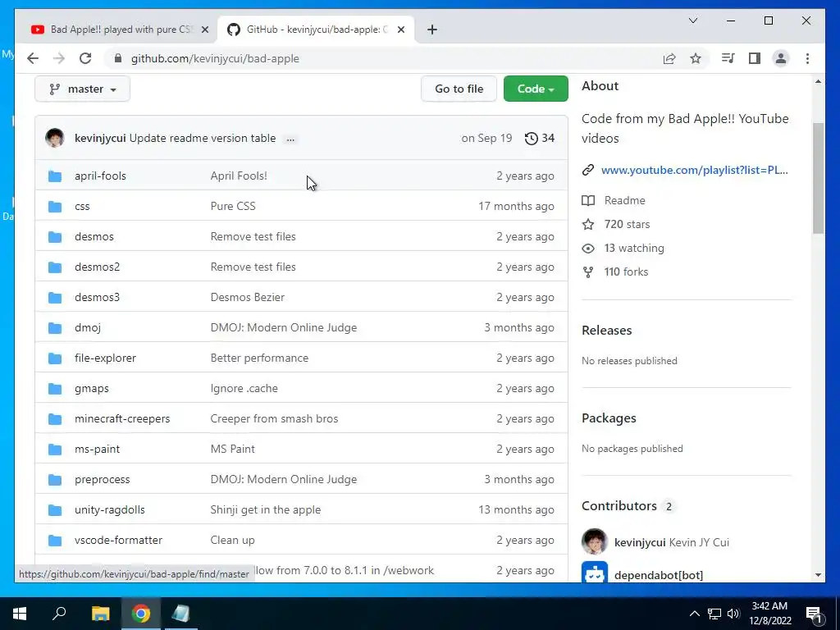Click the browser back arrow
This screenshot has height=630, width=840.
tap(33, 58)
